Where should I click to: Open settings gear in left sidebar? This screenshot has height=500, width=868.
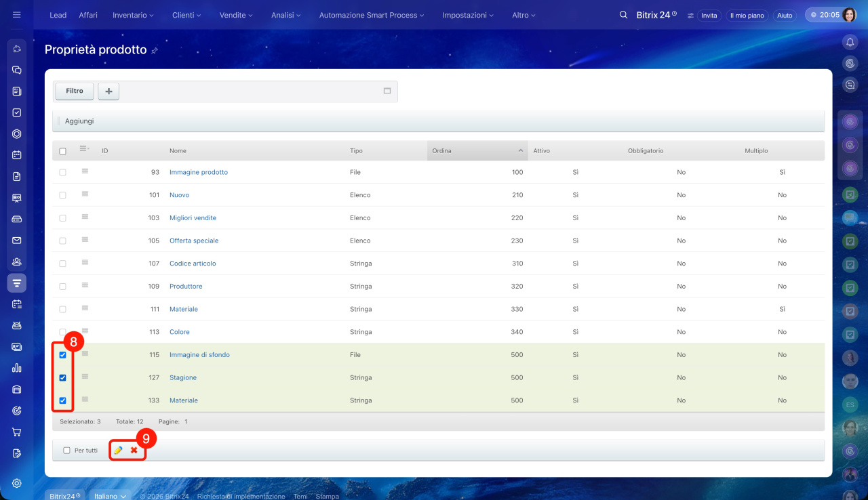(x=17, y=483)
